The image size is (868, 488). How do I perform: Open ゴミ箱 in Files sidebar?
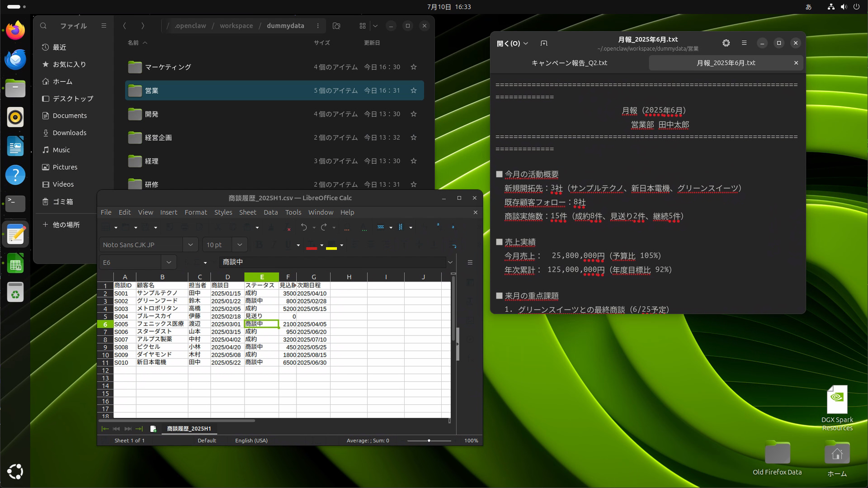63,202
